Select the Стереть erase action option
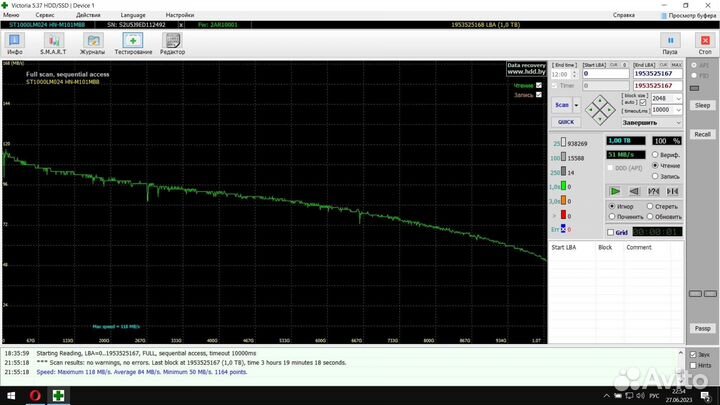Screen dimensions: 720x405 (x=652, y=207)
